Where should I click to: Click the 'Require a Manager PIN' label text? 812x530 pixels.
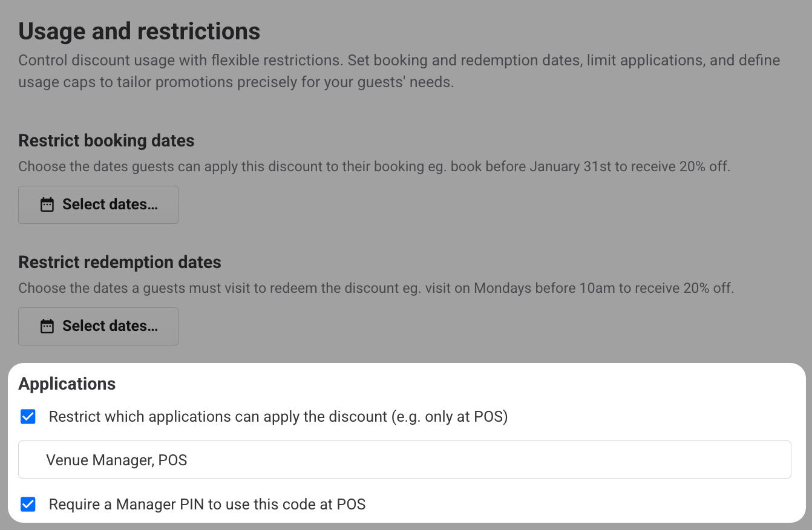coord(207,505)
